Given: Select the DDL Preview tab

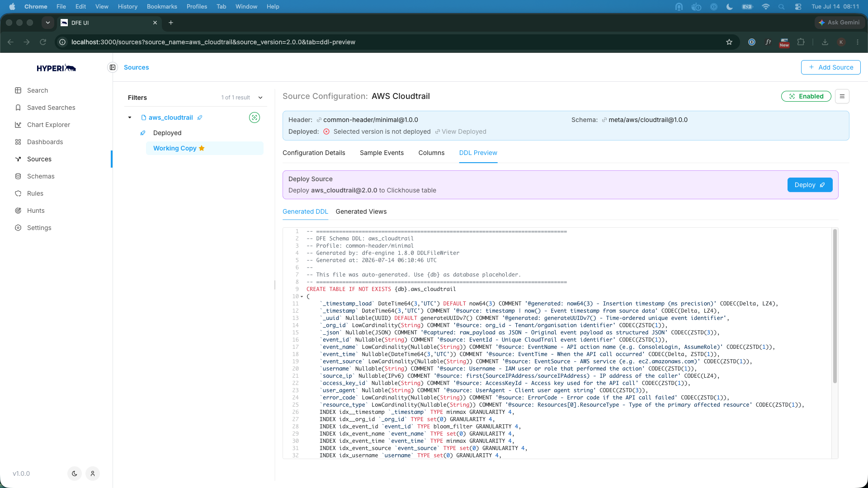Looking at the screenshot, I should 478,153.
